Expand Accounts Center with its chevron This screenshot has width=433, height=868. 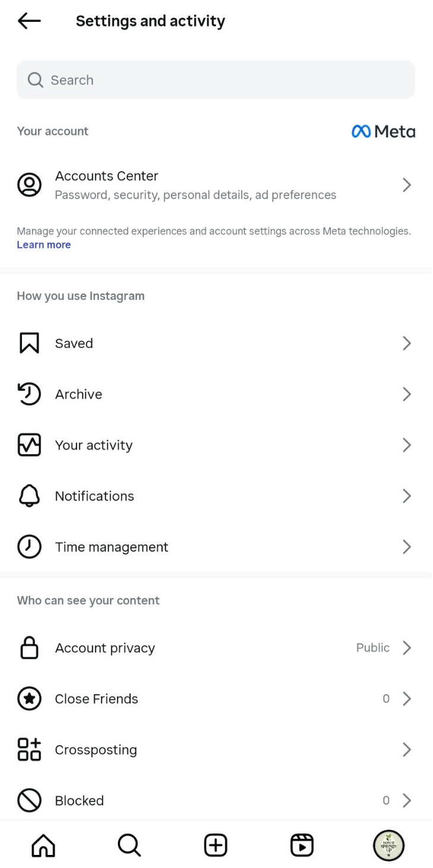coord(407,185)
